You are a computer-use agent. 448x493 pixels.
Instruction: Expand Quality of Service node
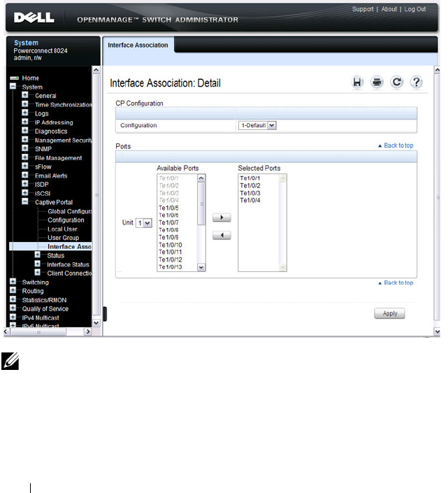tap(13, 308)
